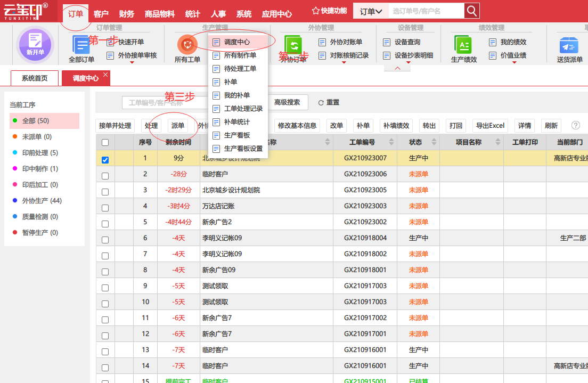Open 我的绩效

point(508,42)
